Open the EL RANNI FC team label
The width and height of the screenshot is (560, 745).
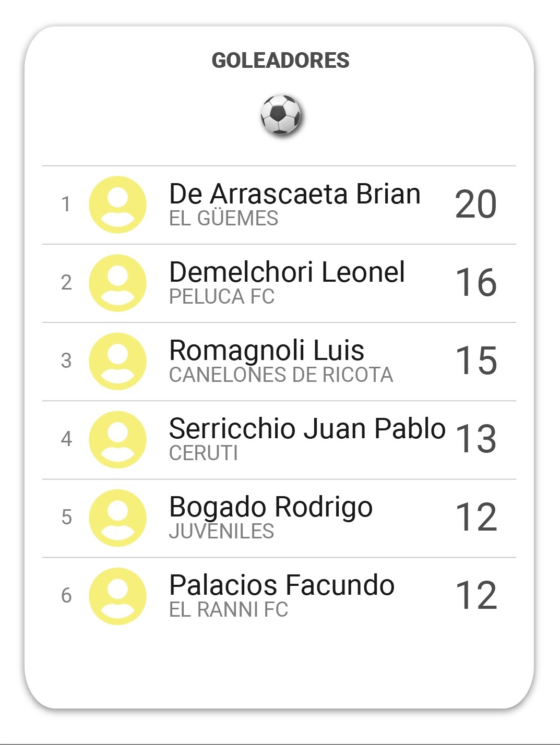(x=229, y=610)
